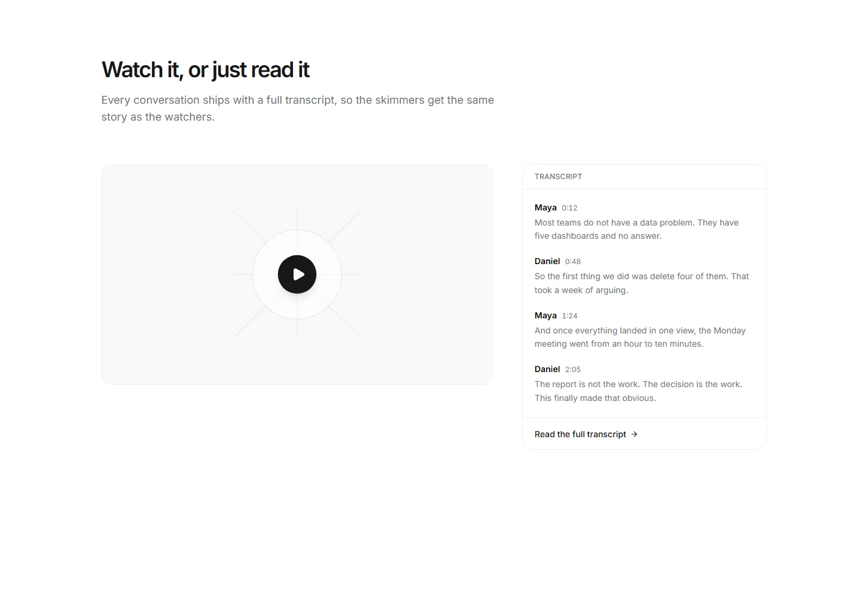Click the Maya speaker name at 0:12
The height and width of the screenshot is (603, 868).
point(546,207)
